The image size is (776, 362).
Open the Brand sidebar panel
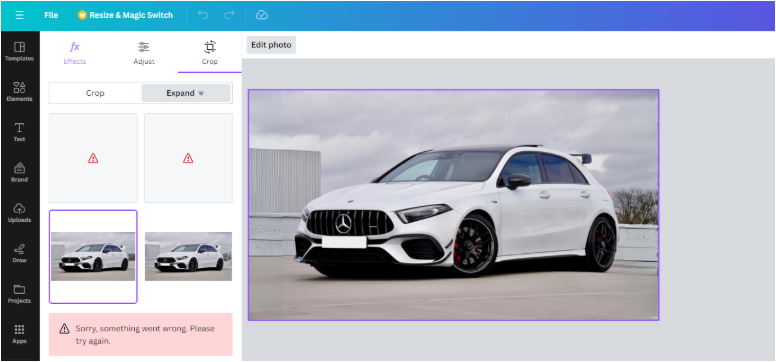coord(19,173)
